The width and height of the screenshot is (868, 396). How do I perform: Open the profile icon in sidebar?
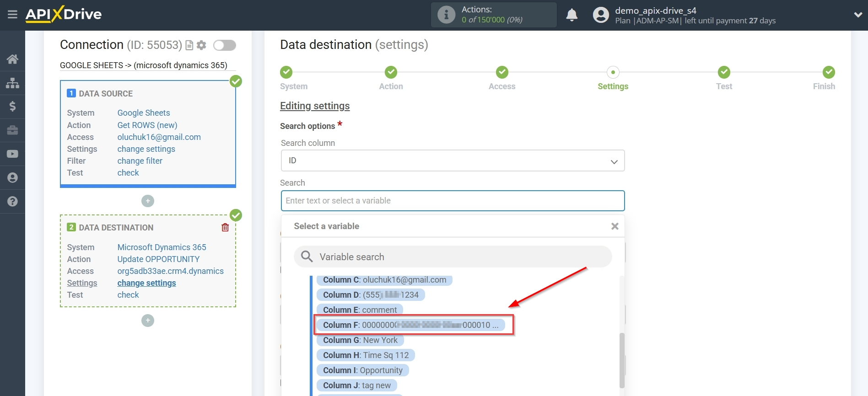(x=12, y=178)
